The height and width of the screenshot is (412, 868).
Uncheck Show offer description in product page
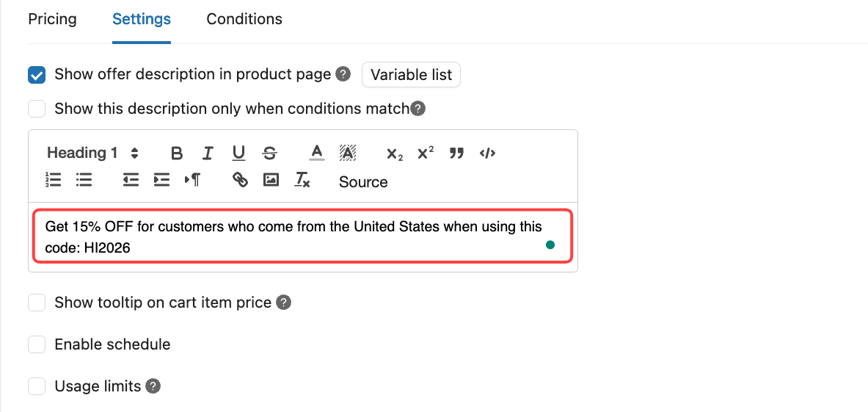[37, 75]
